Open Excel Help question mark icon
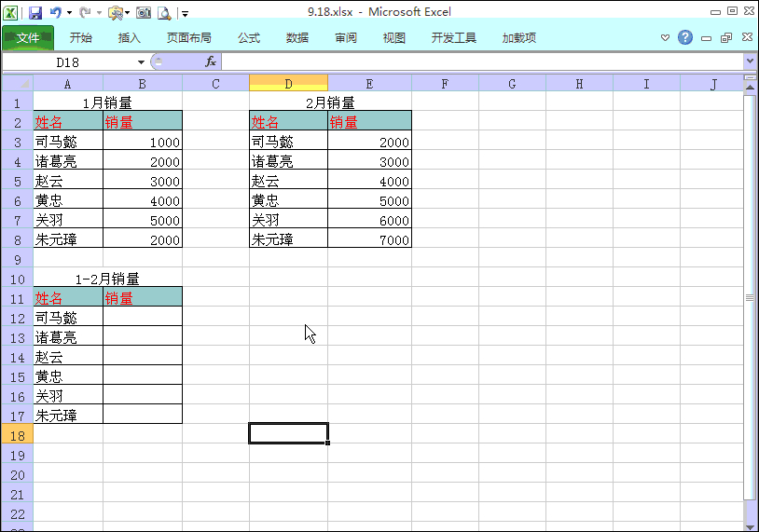759x532 pixels. tap(685, 37)
